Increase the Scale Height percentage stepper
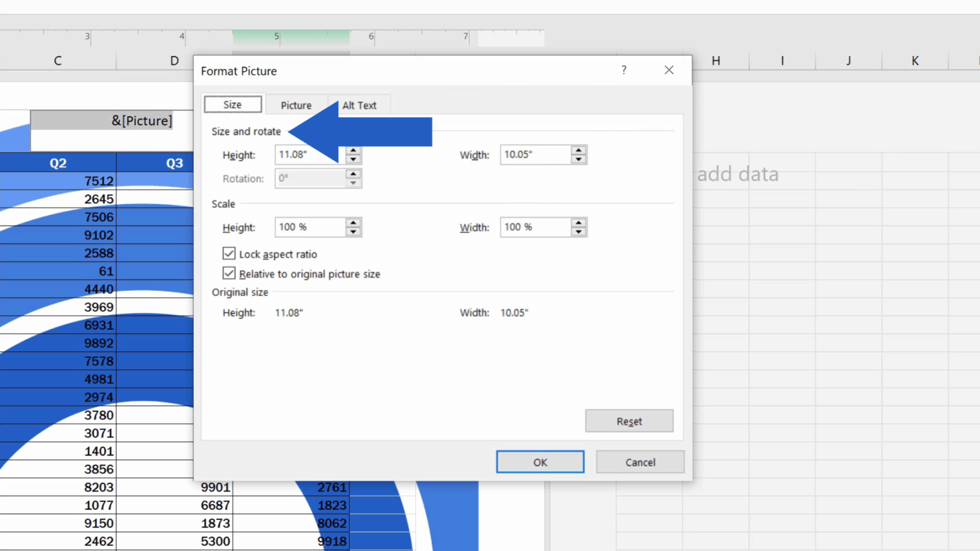This screenshot has height=551, width=980. [353, 223]
